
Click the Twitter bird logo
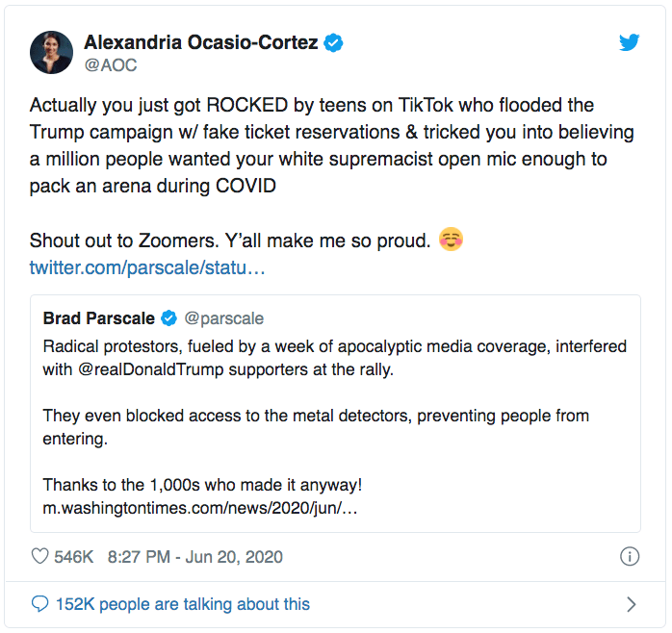[x=630, y=43]
